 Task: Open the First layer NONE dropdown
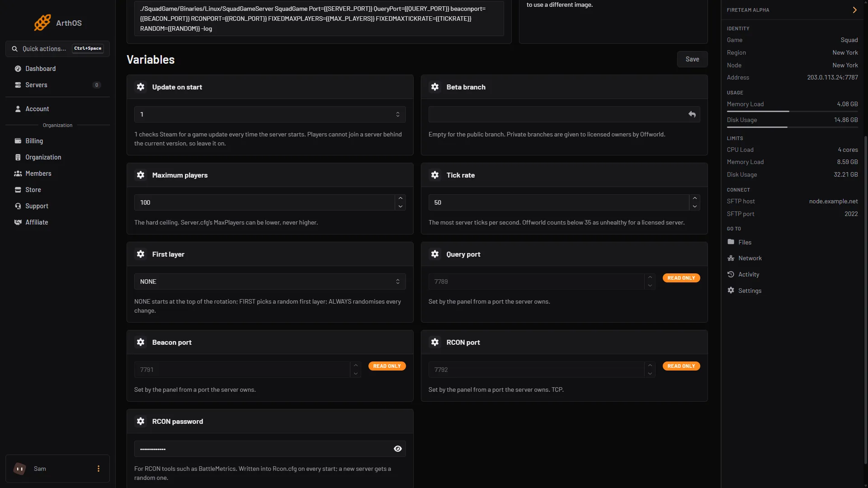[270, 282]
